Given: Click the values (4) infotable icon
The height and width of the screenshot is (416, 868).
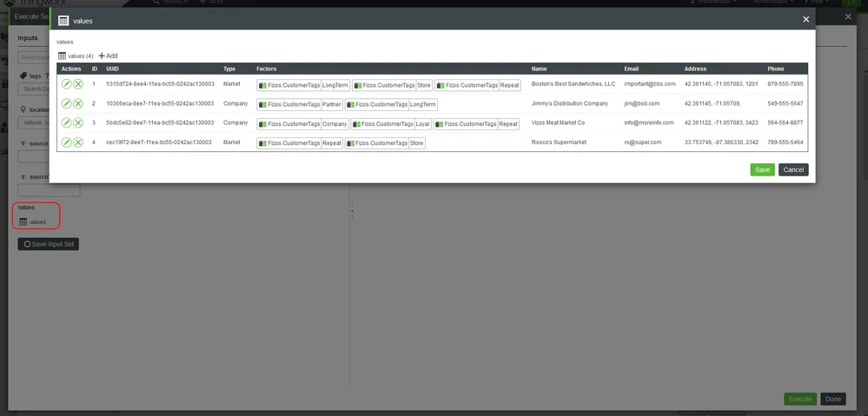Looking at the screenshot, I should tap(62, 56).
